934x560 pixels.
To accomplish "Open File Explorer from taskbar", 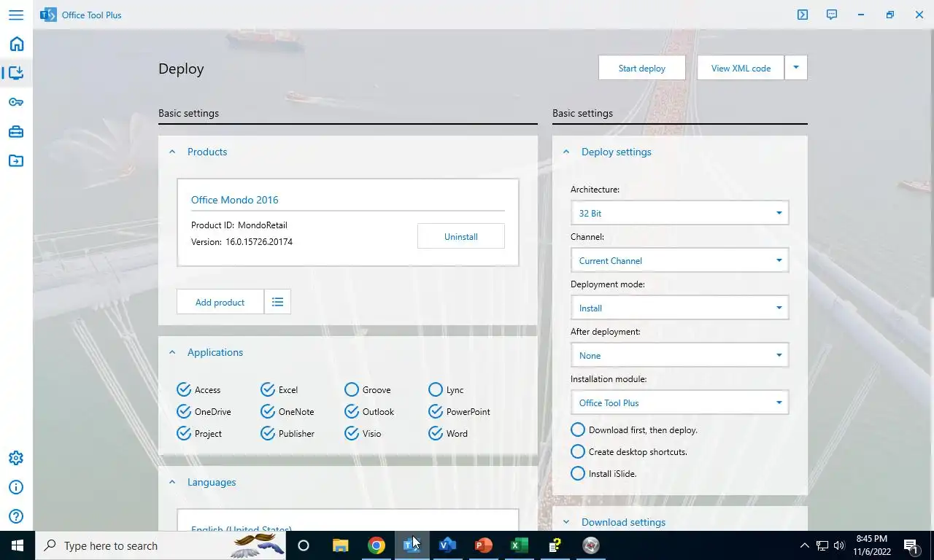I will 340,545.
